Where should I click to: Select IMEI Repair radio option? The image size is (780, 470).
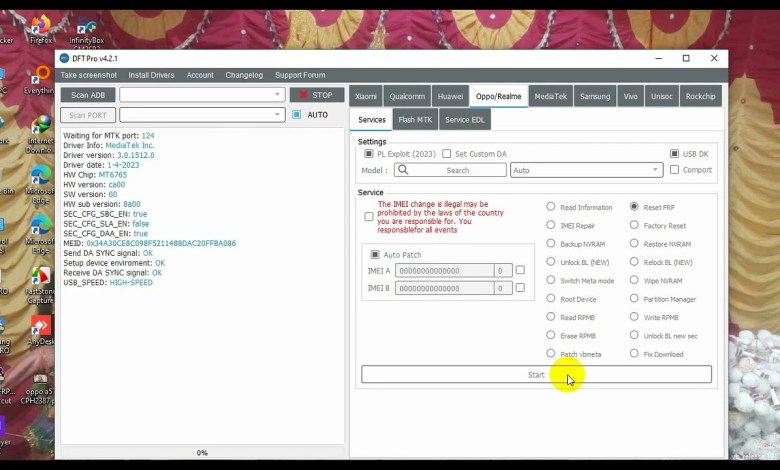pyautogui.click(x=551, y=225)
